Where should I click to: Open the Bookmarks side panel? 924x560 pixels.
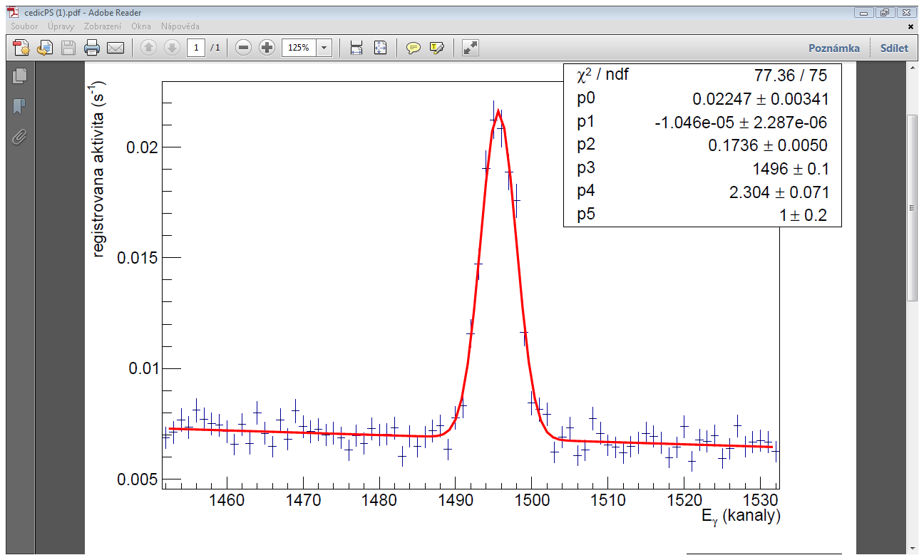click(x=19, y=107)
